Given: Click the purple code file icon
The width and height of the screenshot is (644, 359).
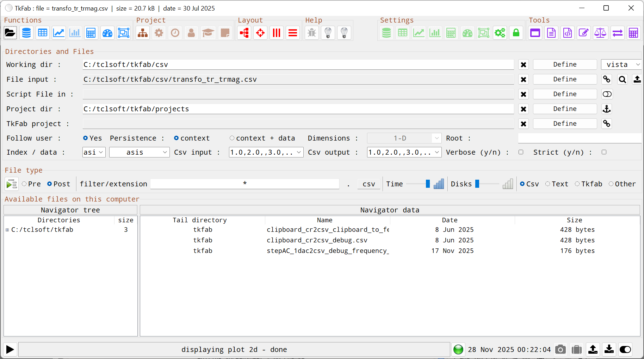Looking at the screenshot, I should 568,33.
